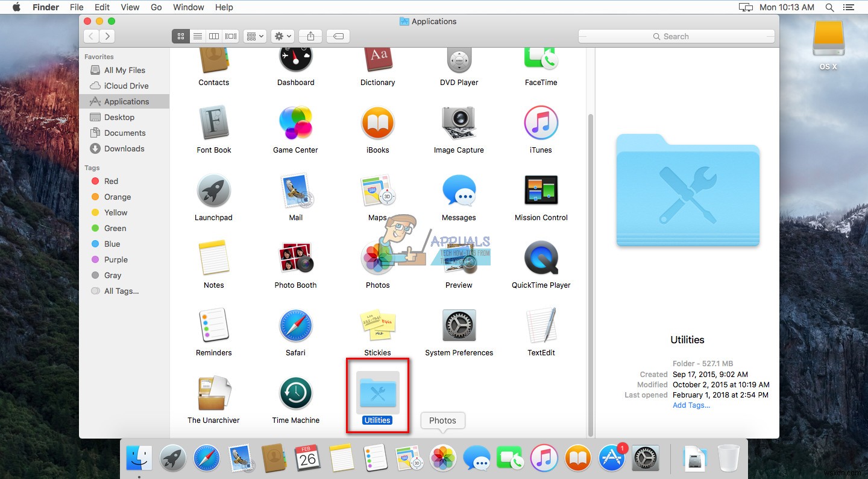This screenshot has height=479, width=868.
Task: Open the App Store from the Dock
Action: (611, 457)
